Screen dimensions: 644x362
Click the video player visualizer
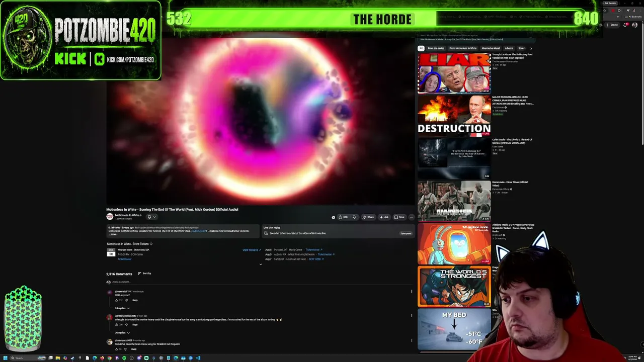click(x=260, y=121)
